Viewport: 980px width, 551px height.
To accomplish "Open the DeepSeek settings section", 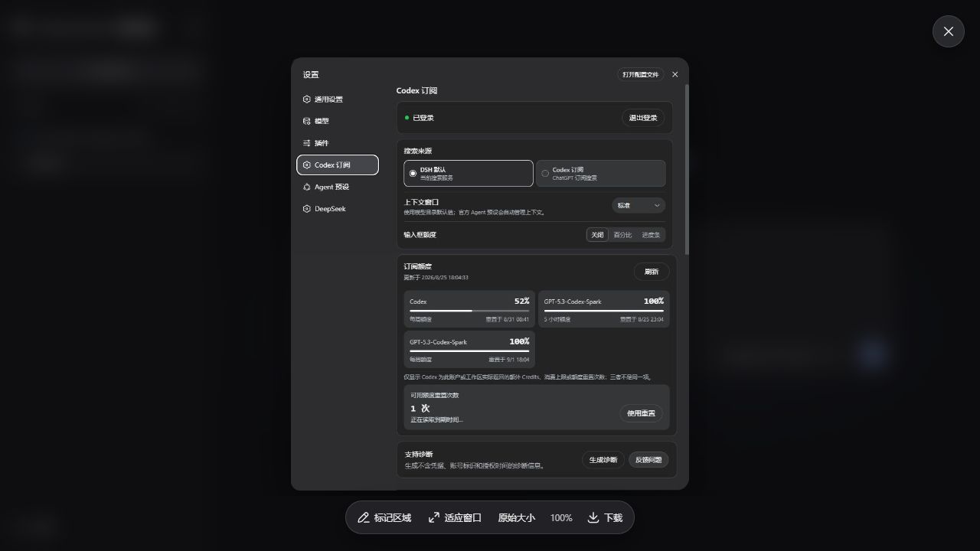I will (x=337, y=209).
